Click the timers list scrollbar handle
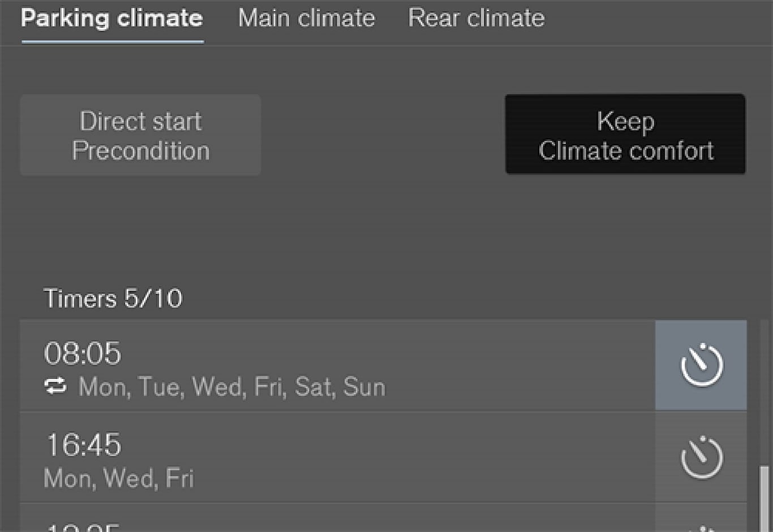The height and width of the screenshot is (532, 773). [765, 498]
